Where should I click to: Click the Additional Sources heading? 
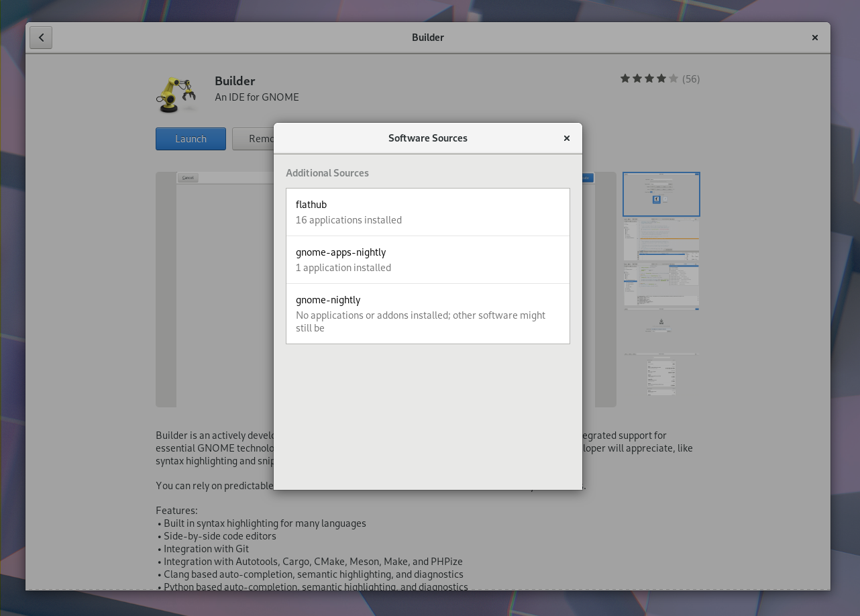click(327, 173)
